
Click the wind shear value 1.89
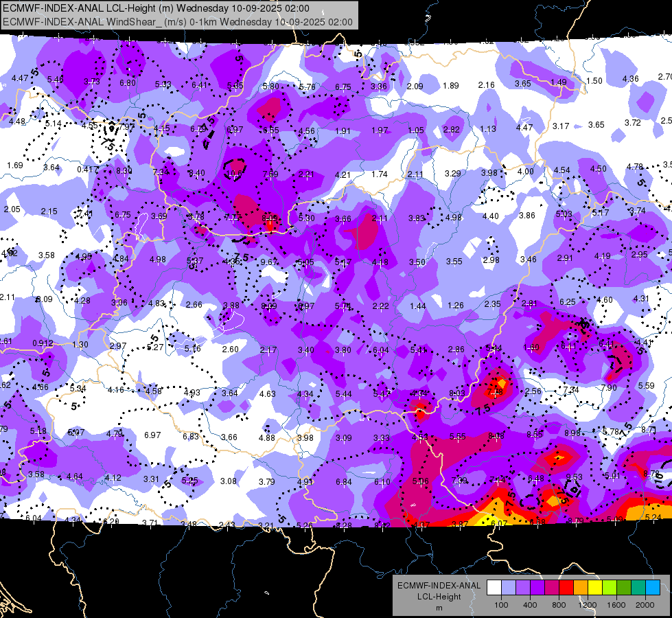(451, 86)
